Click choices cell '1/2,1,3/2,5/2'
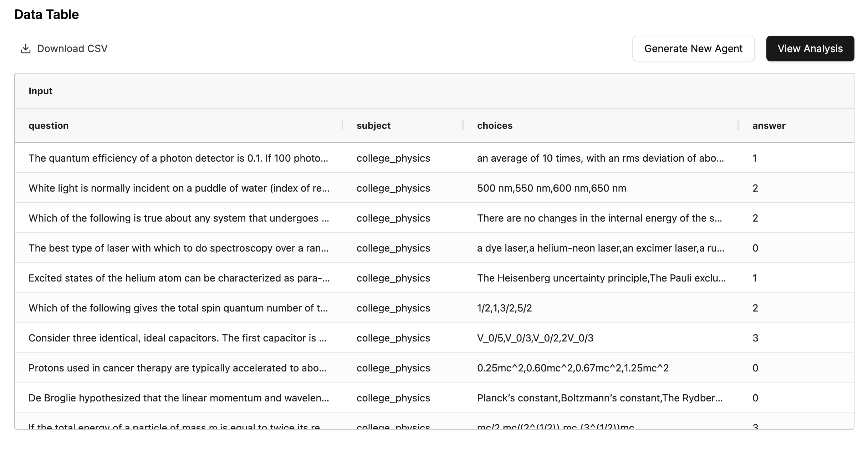This screenshot has width=868, height=466. (x=505, y=308)
